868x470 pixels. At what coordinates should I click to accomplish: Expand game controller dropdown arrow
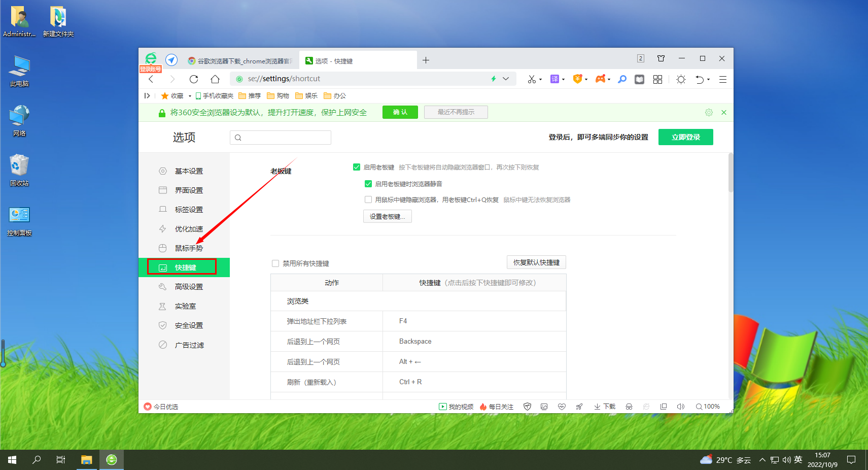coord(609,80)
